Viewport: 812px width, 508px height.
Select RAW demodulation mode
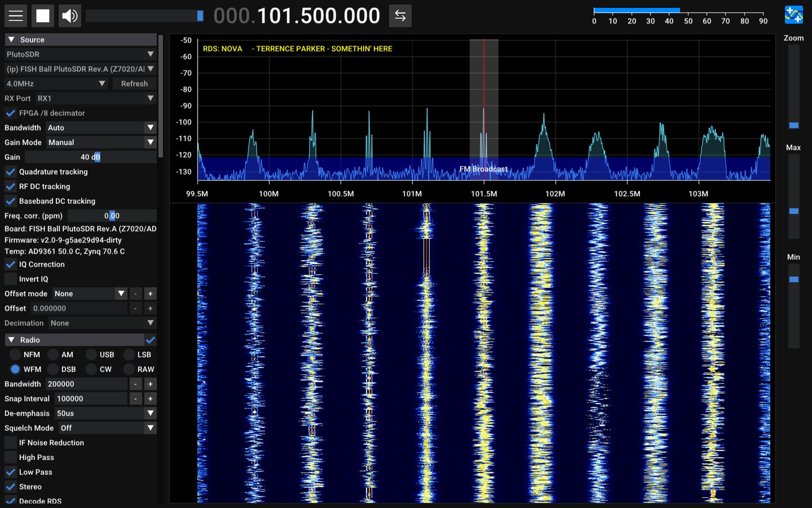(129, 369)
